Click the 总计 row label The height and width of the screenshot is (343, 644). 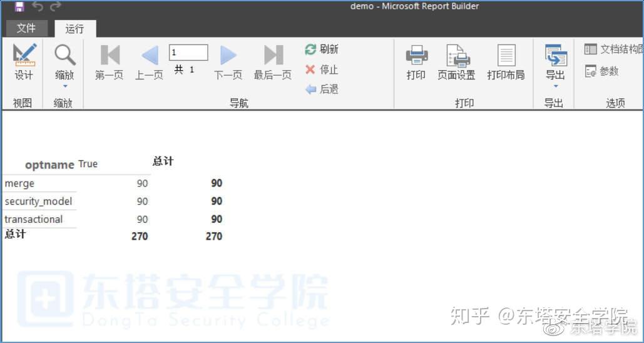tap(15, 234)
